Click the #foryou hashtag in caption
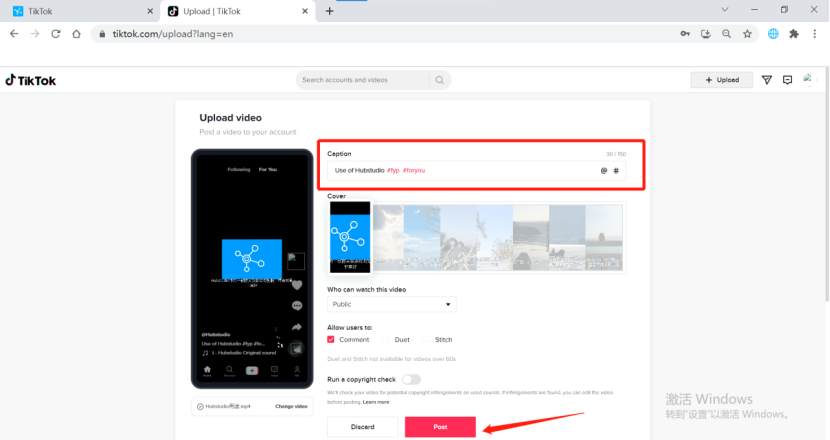The width and height of the screenshot is (830, 440). tap(414, 170)
